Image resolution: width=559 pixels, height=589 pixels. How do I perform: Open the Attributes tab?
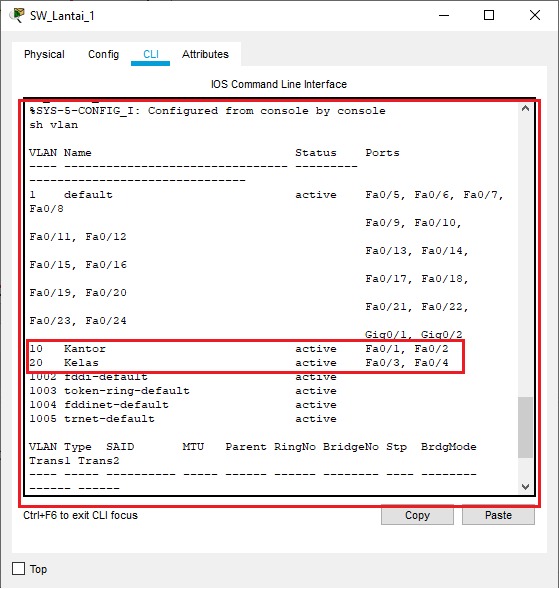205,54
